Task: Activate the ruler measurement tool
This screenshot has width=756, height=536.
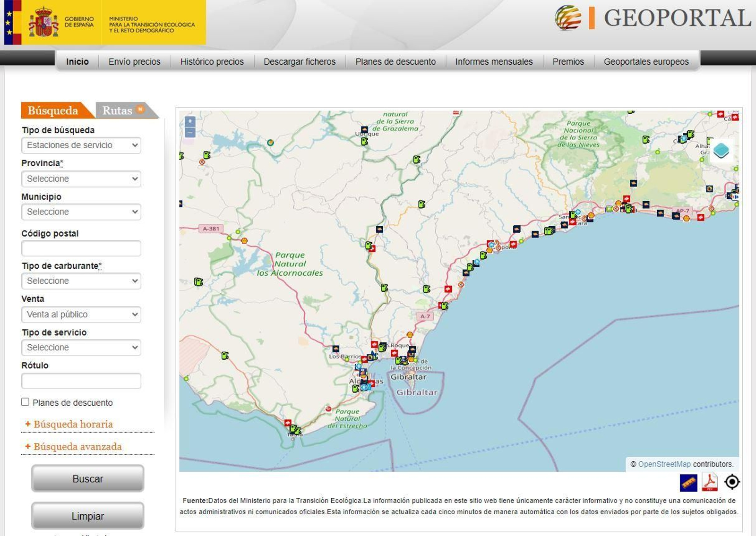Action: click(x=688, y=483)
